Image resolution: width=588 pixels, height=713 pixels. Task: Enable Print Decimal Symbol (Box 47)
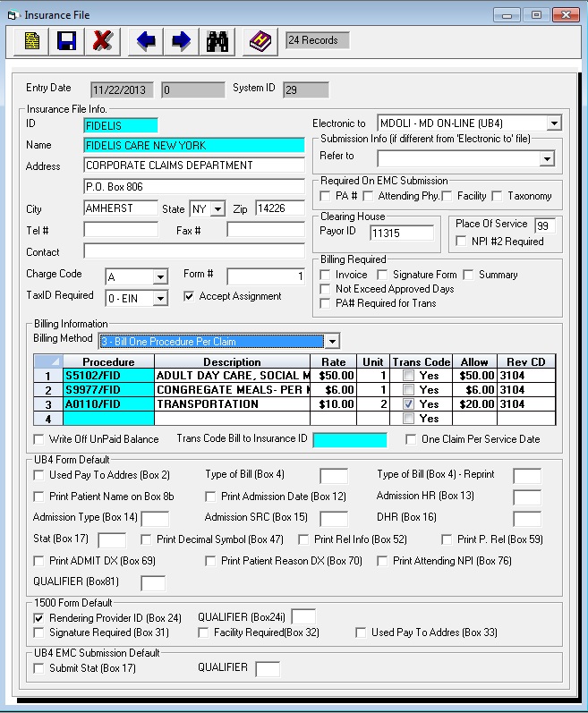click(x=146, y=539)
